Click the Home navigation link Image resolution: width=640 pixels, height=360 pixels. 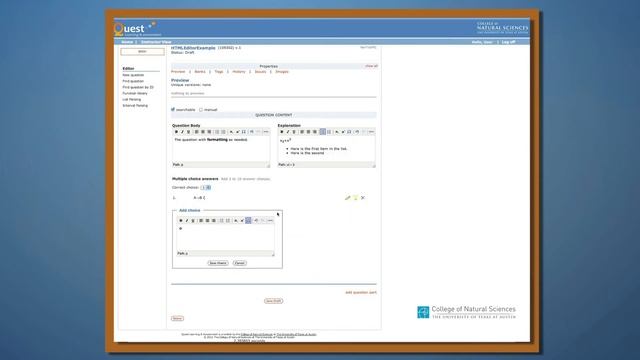click(x=127, y=42)
